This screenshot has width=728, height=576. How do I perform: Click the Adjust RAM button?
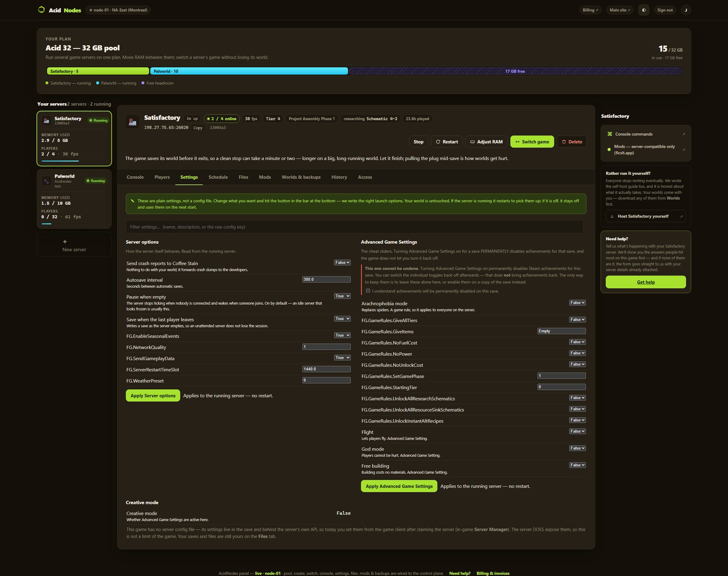click(486, 142)
